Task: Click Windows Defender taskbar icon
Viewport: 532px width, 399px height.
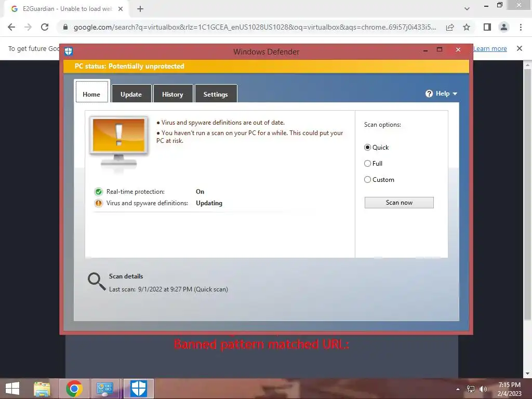Action: click(138, 389)
